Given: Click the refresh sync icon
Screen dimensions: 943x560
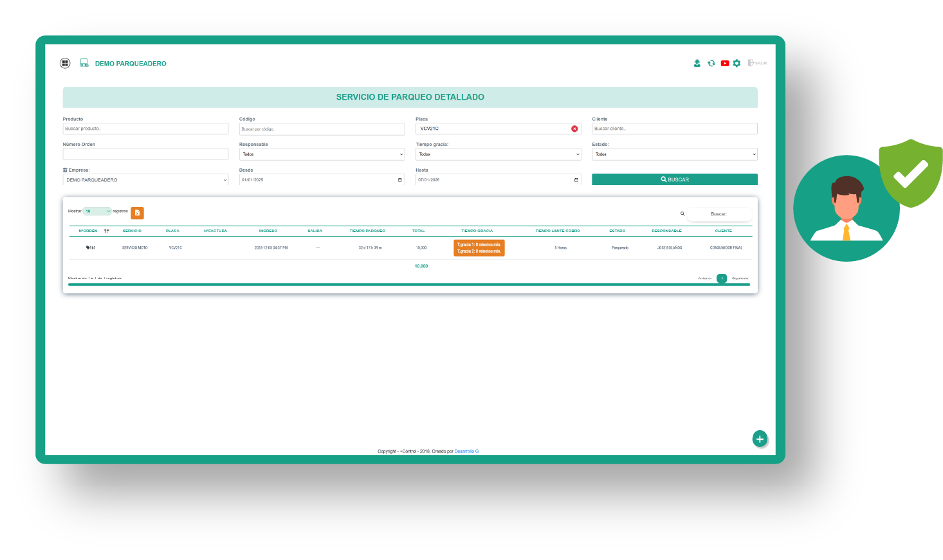Looking at the screenshot, I should pyautogui.click(x=711, y=63).
